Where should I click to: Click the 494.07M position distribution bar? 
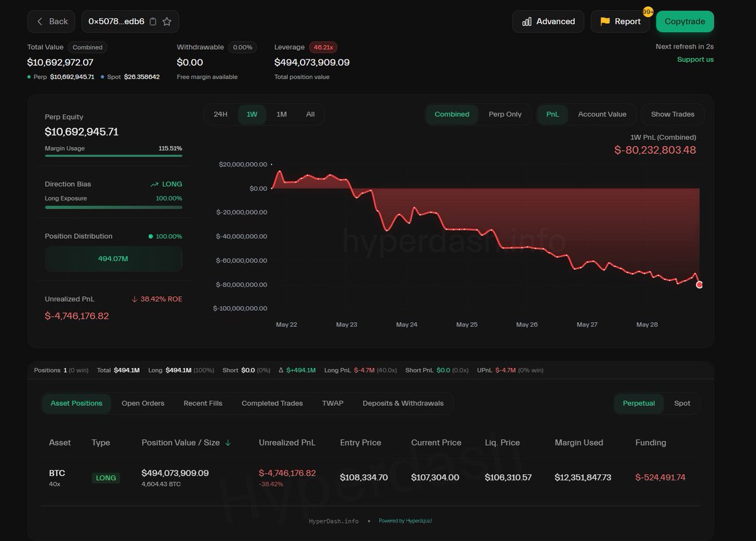pyautogui.click(x=113, y=259)
